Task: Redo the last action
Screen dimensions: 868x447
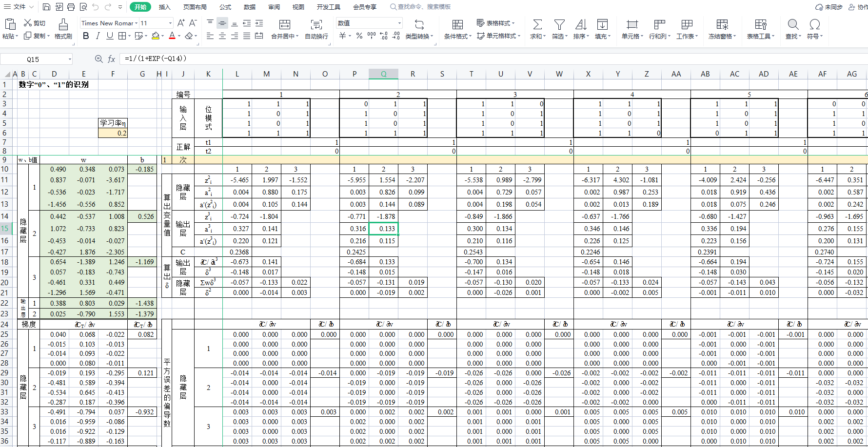Action: 108,7
